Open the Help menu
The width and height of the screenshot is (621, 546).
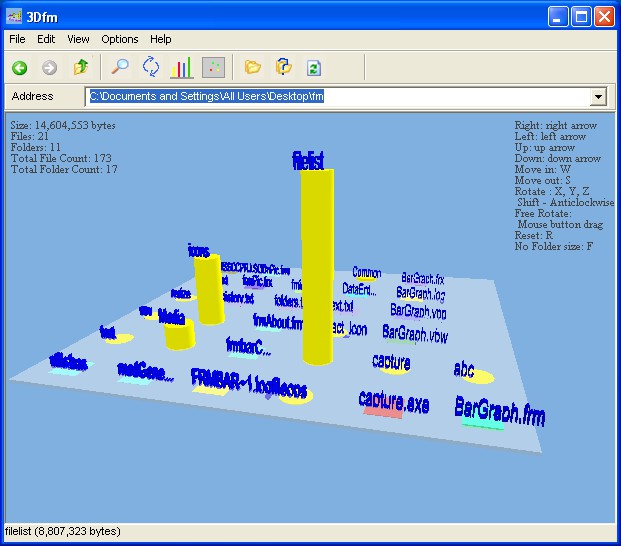pyautogui.click(x=161, y=39)
